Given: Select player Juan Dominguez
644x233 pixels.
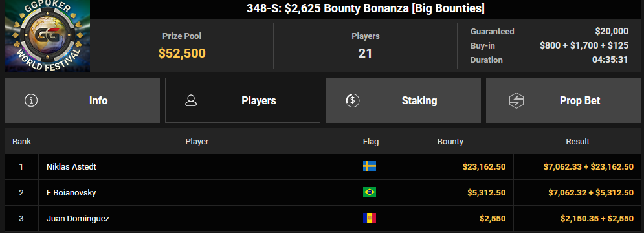Looking at the screenshot, I should tap(78, 219).
